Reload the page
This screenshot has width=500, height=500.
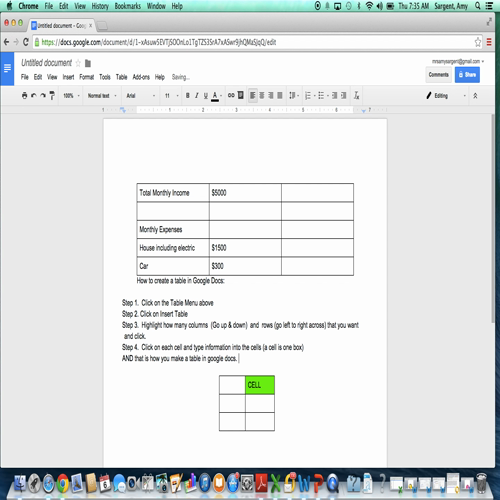coord(26,42)
